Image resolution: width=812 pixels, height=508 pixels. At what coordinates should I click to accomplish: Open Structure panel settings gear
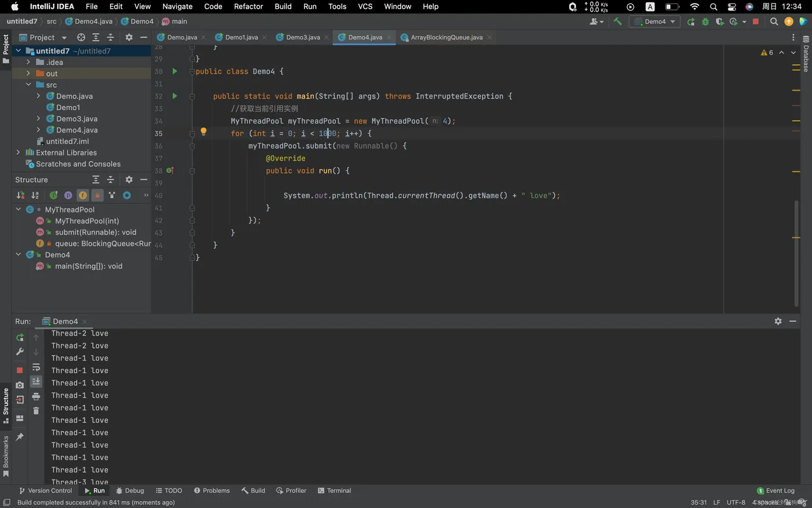(x=129, y=179)
